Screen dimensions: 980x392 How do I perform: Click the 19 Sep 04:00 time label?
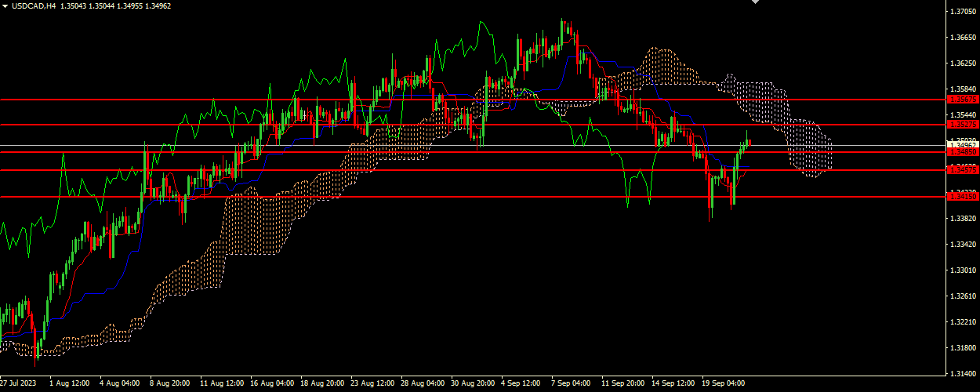coord(724,384)
